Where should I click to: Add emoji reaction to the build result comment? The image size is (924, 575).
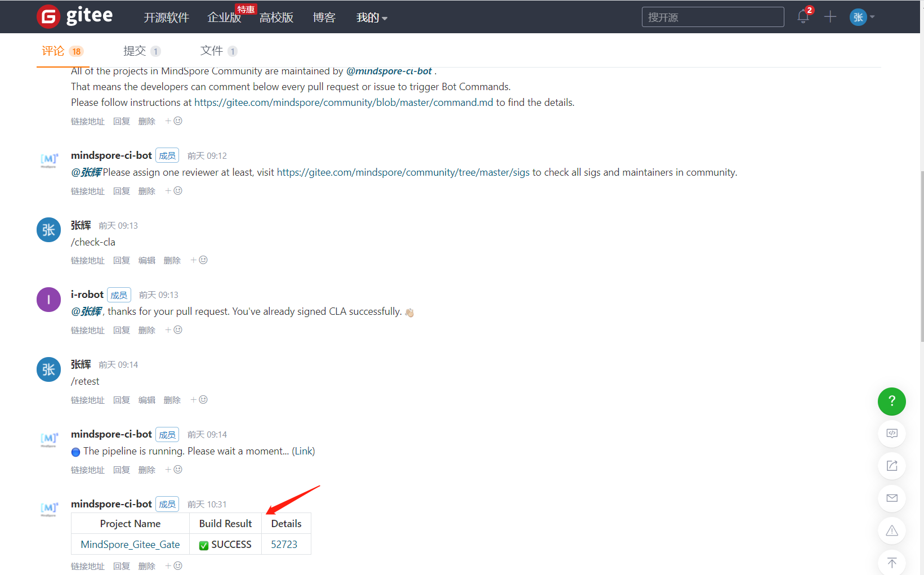[174, 566]
